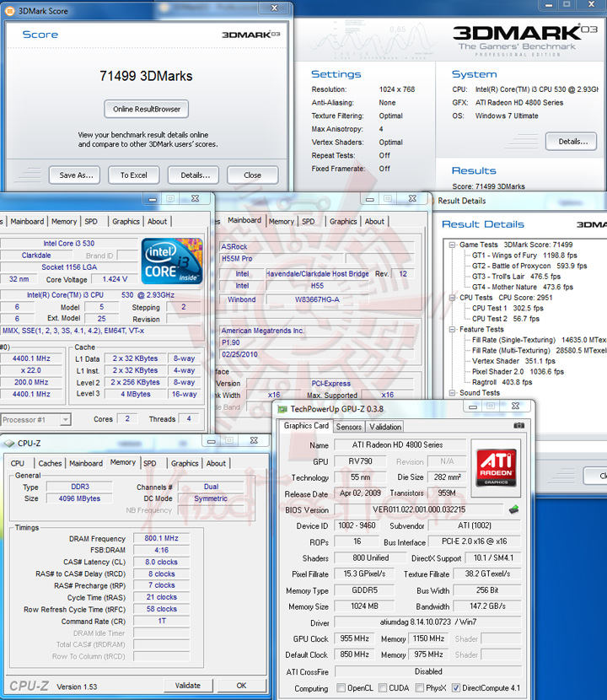Viewport: 607px width, 700px height.
Task: Click the GPU-Z screenshot camera icon
Action: coord(518,425)
